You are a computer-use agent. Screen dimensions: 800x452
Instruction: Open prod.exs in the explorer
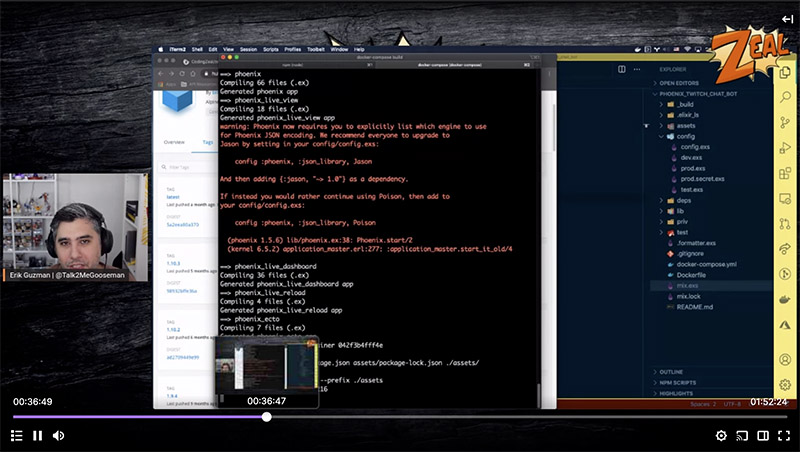point(692,168)
